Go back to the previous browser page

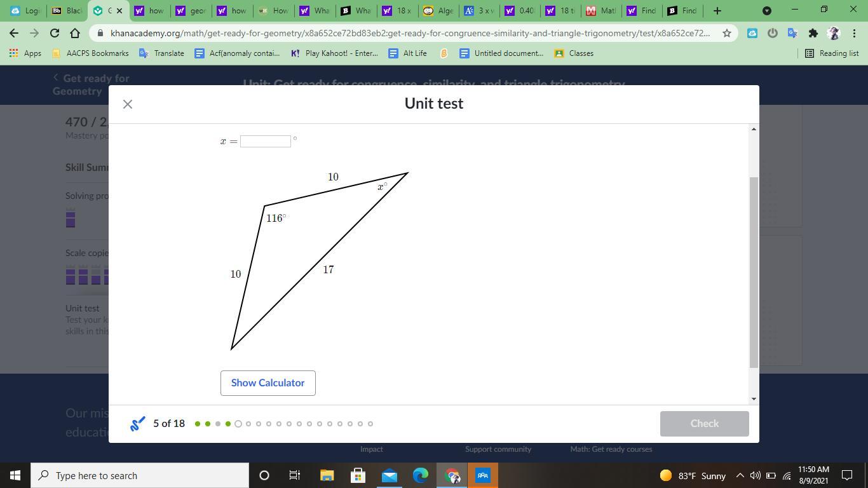coord(14,33)
